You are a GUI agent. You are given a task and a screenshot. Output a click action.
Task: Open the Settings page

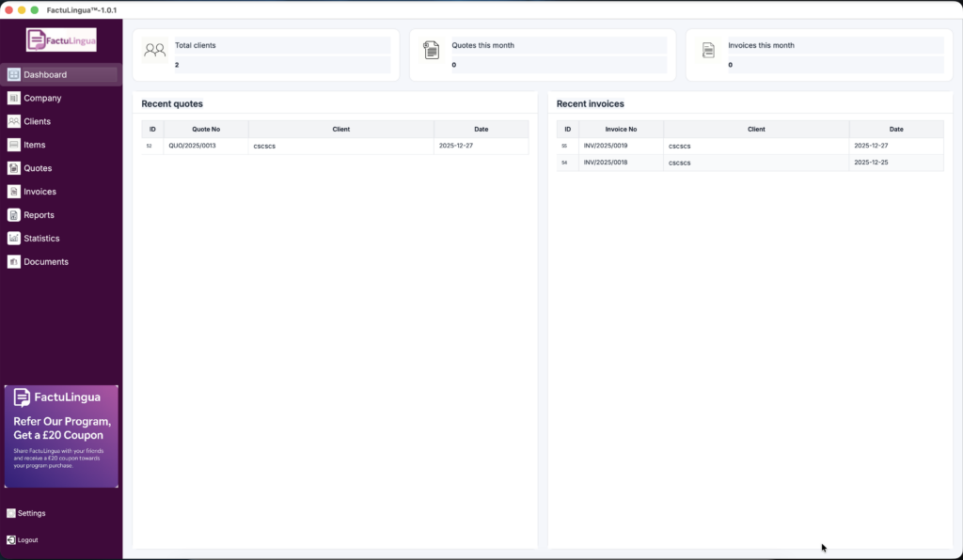[26, 514]
